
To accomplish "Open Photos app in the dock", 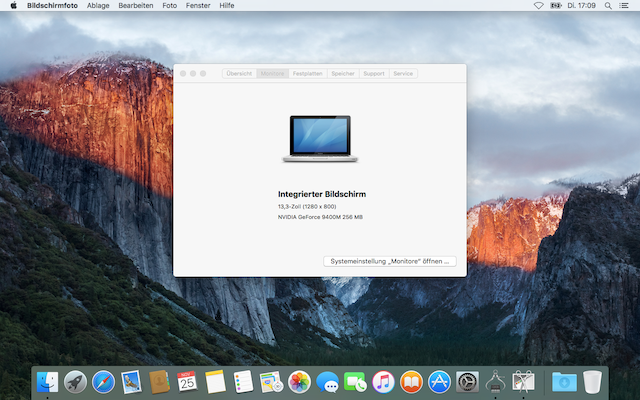I will pos(299,381).
